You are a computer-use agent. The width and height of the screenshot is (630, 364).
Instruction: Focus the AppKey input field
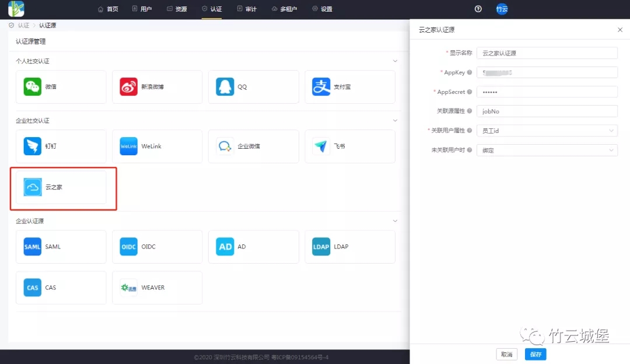pos(547,72)
